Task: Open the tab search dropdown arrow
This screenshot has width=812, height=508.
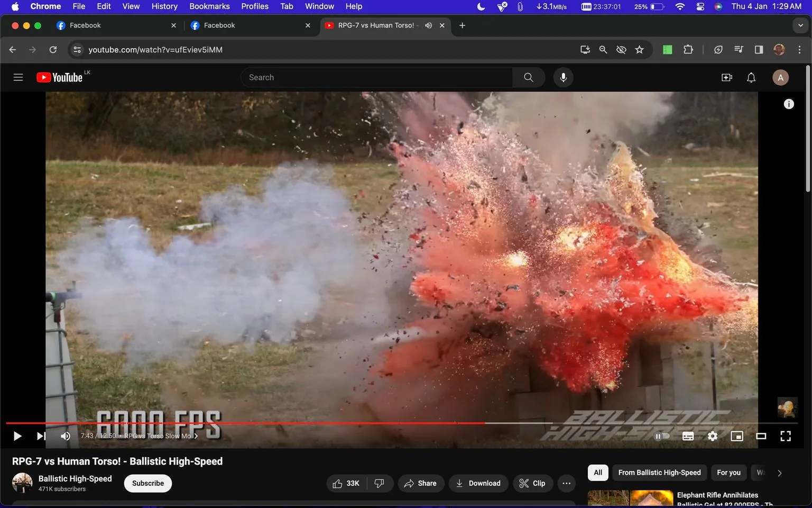Action: pos(800,25)
